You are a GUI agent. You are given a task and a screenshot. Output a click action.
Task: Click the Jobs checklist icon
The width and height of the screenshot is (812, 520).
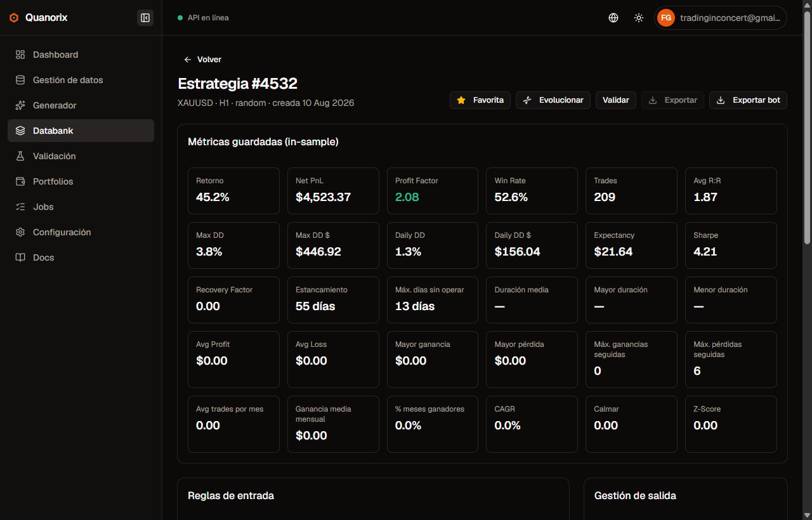click(20, 207)
